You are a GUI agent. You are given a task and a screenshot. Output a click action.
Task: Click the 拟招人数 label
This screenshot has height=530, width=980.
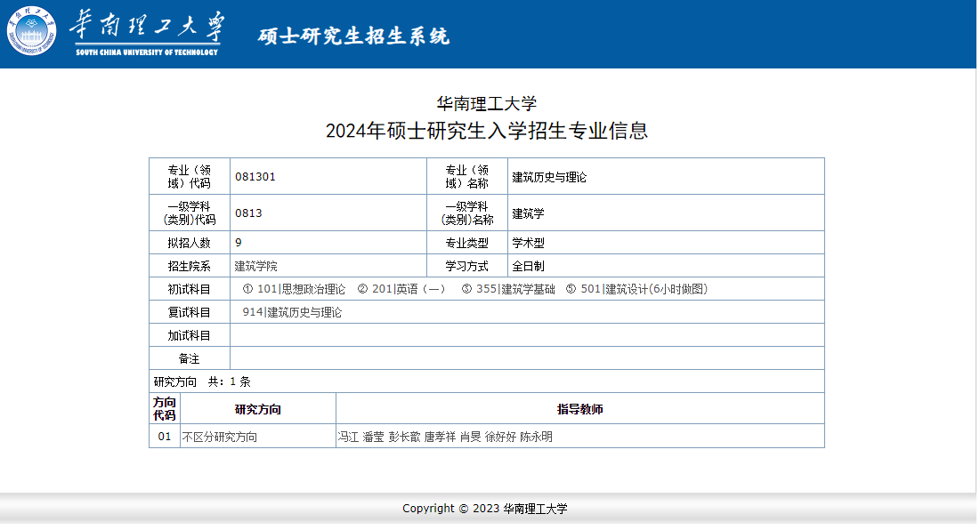[190, 243]
